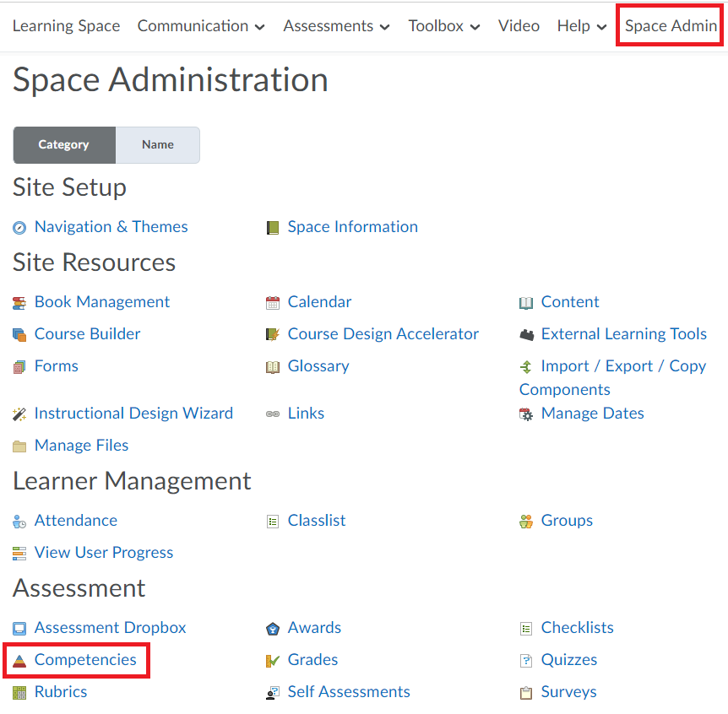This screenshot has width=728, height=714.
Task: Click the Instructional Design Wizard wand icon
Action: tap(19, 414)
